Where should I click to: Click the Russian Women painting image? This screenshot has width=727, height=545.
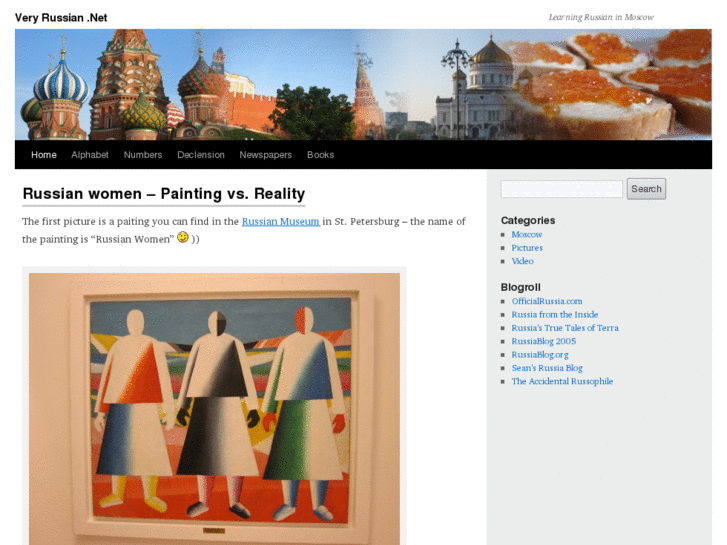pyautogui.click(x=214, y=409)
